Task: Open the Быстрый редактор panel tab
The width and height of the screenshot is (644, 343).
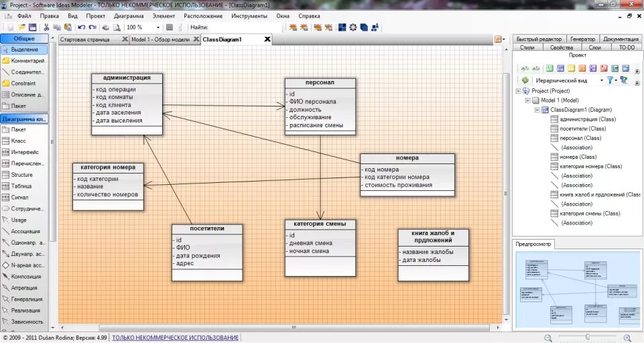Action: coord(539,39)
